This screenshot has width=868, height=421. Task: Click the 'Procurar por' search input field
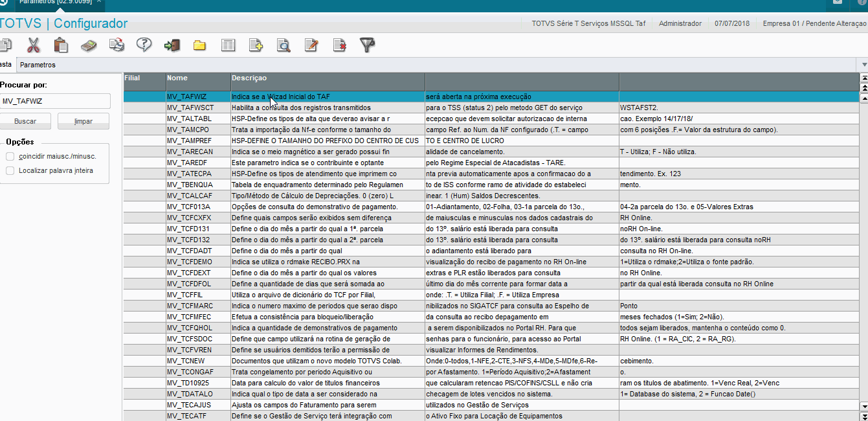tap(54, 101)
